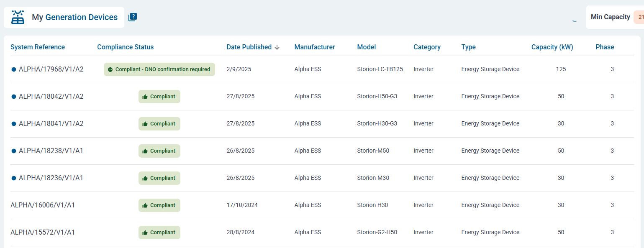
Task: Sort by System Reference column
Action: [38, 47]
